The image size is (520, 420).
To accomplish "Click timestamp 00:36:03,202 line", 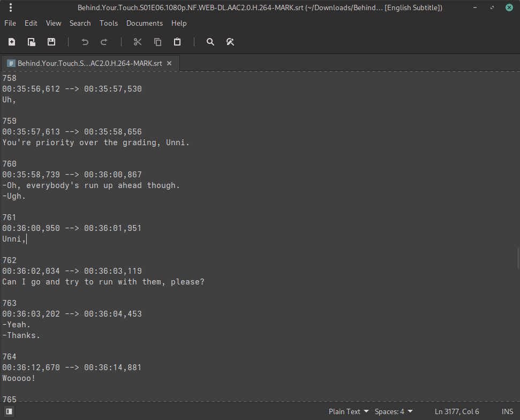I will (x=72, y=314).
